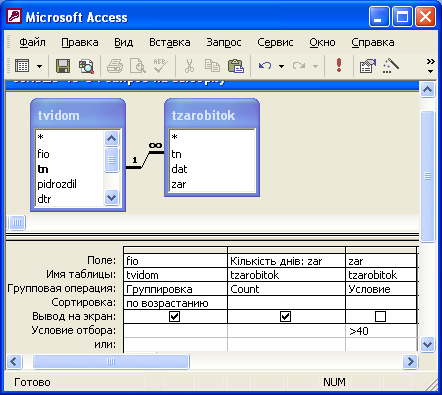This screenshot has width=442, height=395.
Task: Launch the Build wizard wand icon
Action: click(x=391, y=65)
